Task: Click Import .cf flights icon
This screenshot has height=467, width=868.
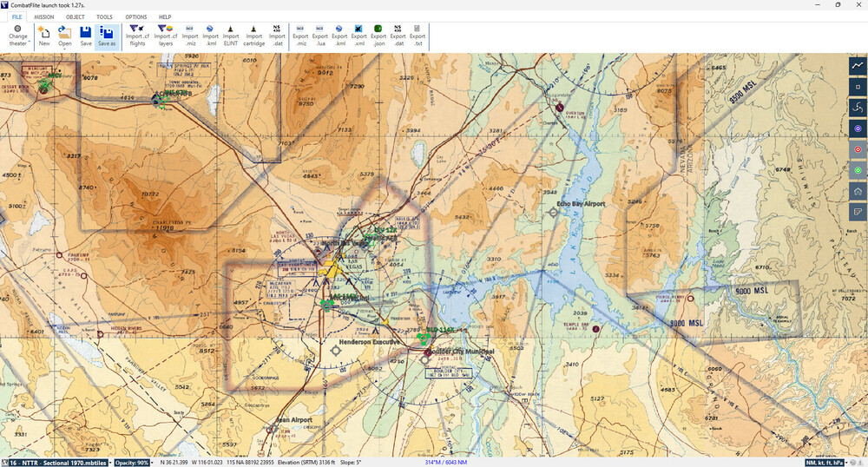Action: 137,35
